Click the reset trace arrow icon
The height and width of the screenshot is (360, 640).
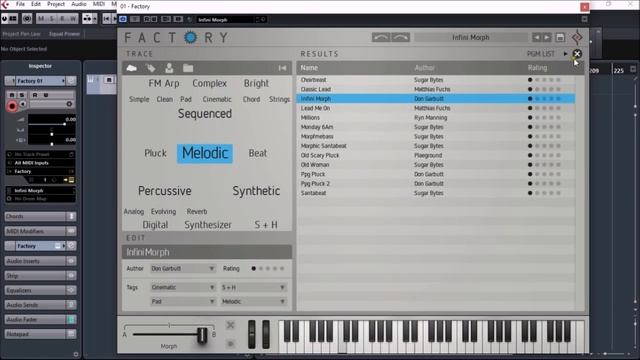pyautogui.click(x=282, y=68)
